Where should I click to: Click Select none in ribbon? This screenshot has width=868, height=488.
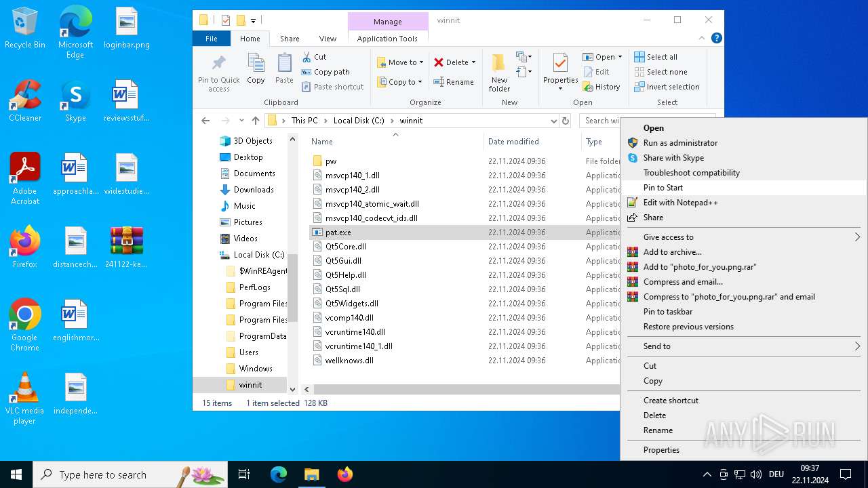[660, 72]
